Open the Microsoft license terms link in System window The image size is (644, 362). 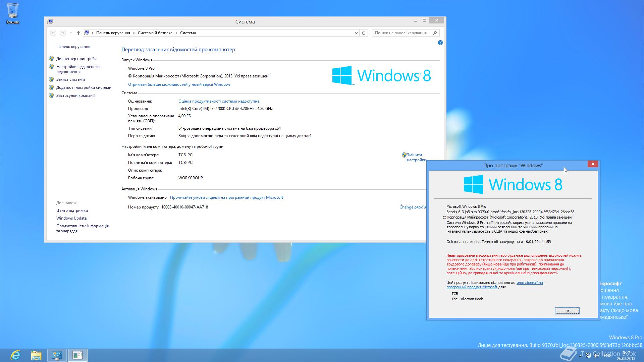pyautogui.click(x=226, y=197)
